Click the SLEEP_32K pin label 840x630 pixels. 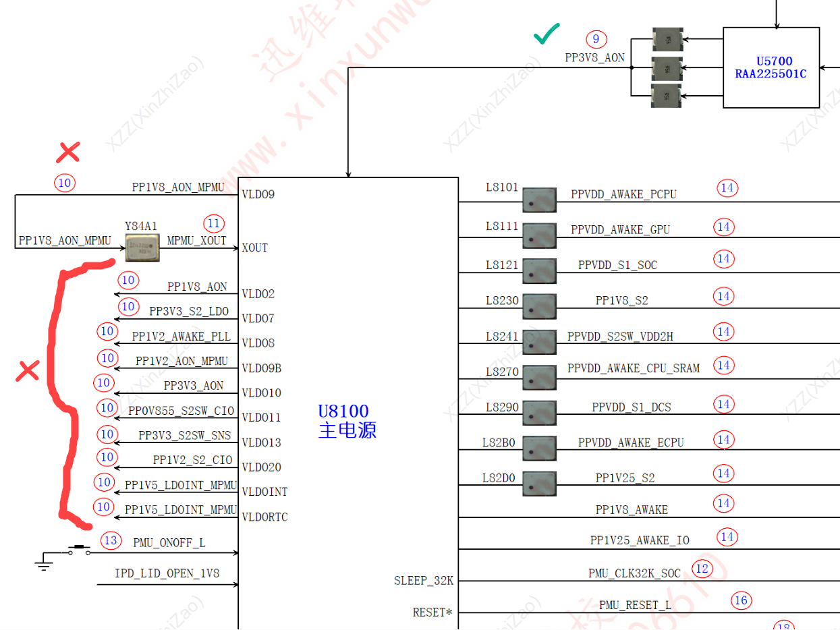pos(424,581)
